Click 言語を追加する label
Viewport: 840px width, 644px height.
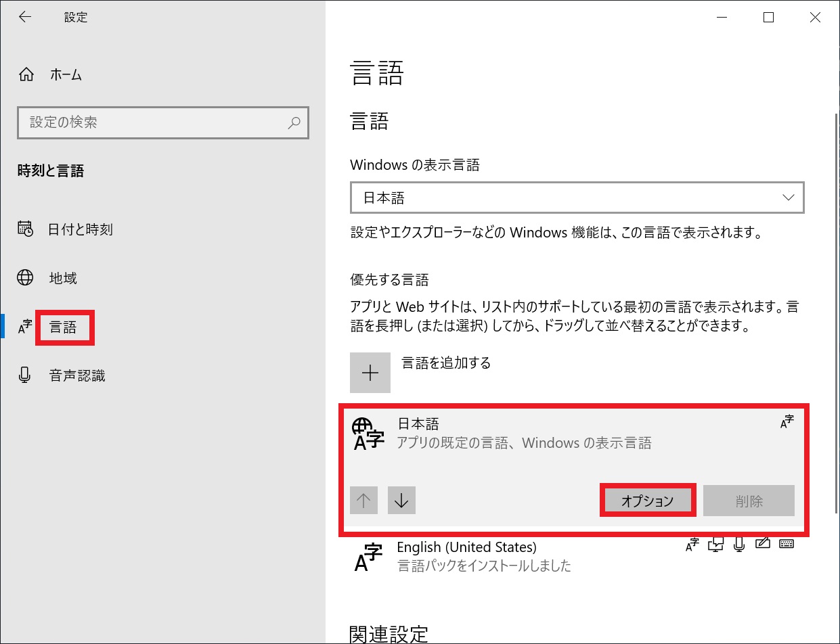[x=447, y=363]
